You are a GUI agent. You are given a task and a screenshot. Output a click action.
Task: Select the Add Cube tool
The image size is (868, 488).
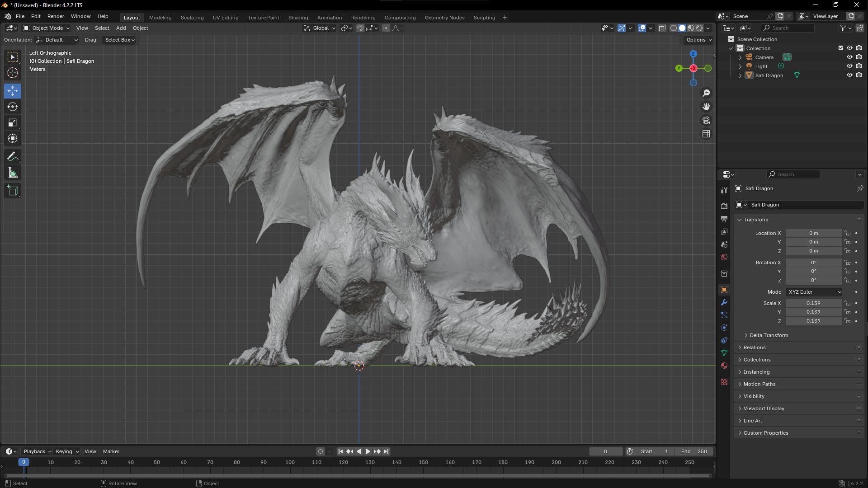tap(13, 191)
